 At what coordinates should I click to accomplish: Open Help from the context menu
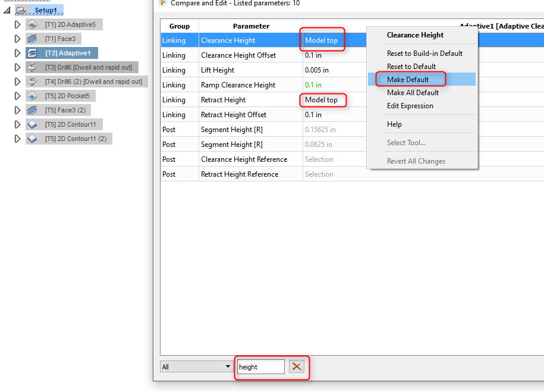click(394, 124)
